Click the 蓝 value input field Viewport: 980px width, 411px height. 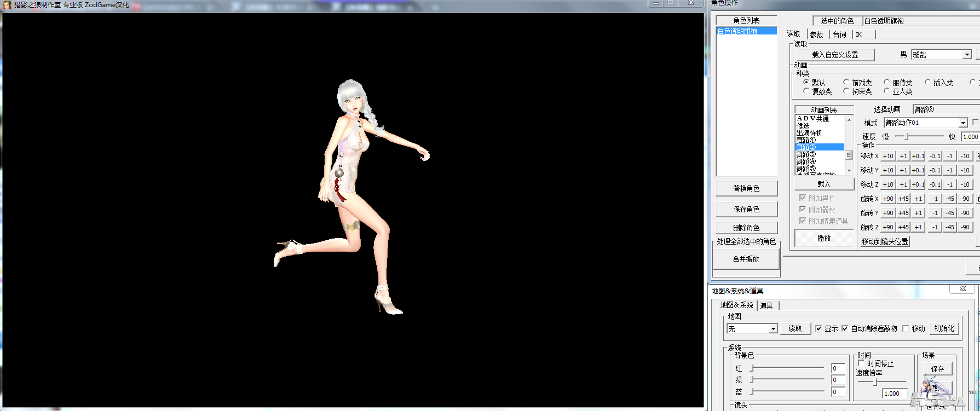838,392
